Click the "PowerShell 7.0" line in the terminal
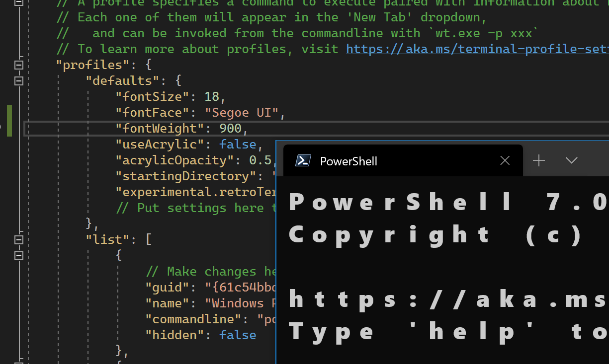Screen dimensions: 609x364 [x=448, y=203]
